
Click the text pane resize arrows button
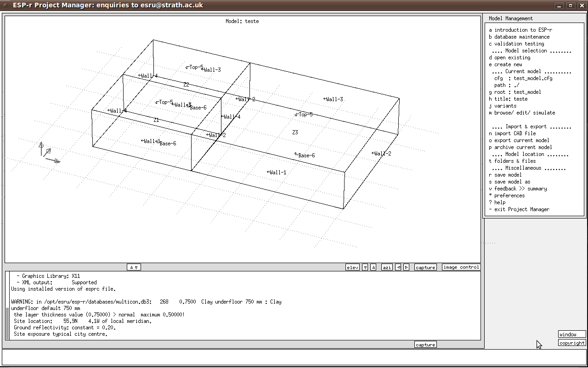coord(134,267)
